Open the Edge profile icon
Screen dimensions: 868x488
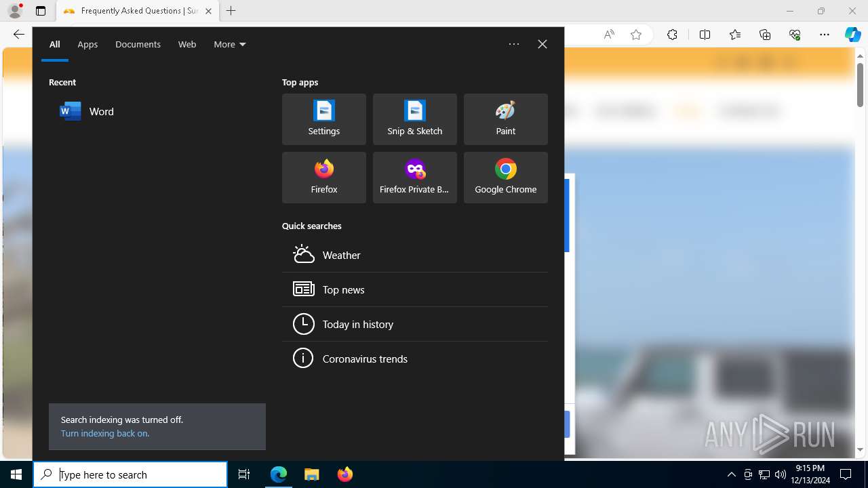coord(15,11)
